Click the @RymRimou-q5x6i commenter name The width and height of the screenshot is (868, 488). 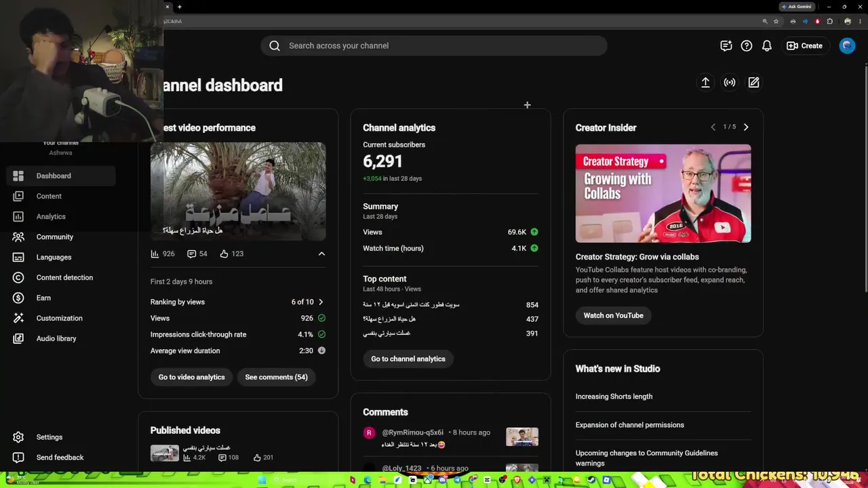pyautogui.click(x=413, y=432)
